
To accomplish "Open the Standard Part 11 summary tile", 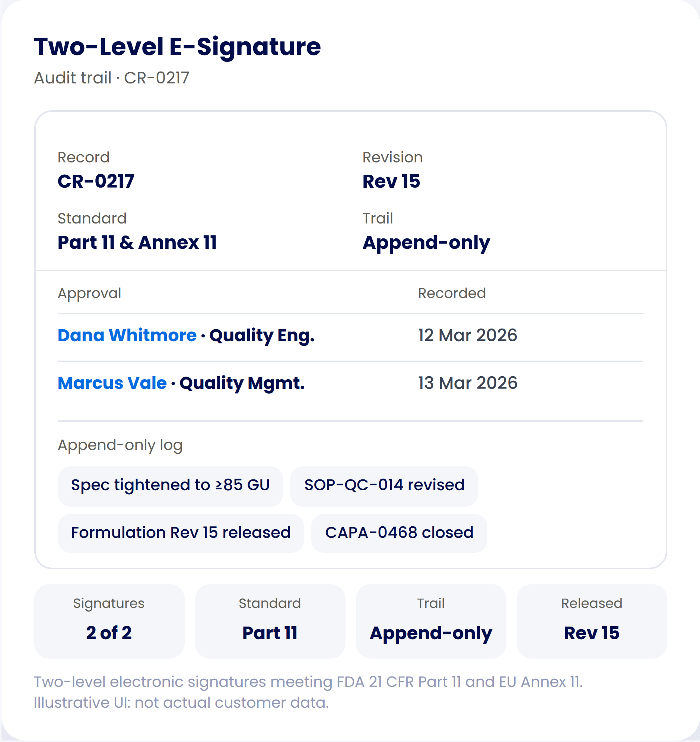I will [270, 621].
